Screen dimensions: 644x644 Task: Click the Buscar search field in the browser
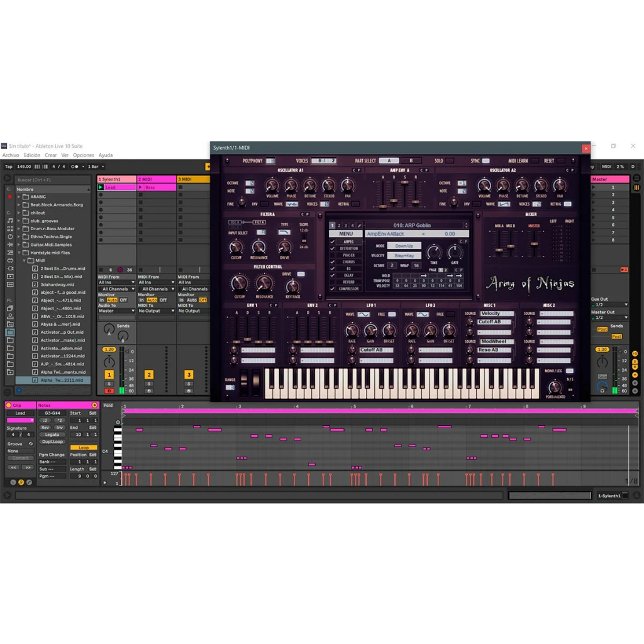pos(53,180)
